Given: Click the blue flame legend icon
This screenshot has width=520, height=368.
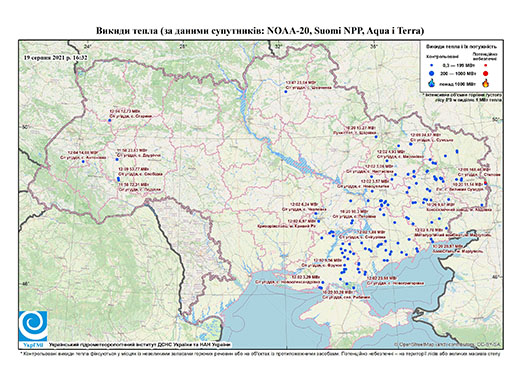Looking at the screenshot, I should click(x=432, y=83).
